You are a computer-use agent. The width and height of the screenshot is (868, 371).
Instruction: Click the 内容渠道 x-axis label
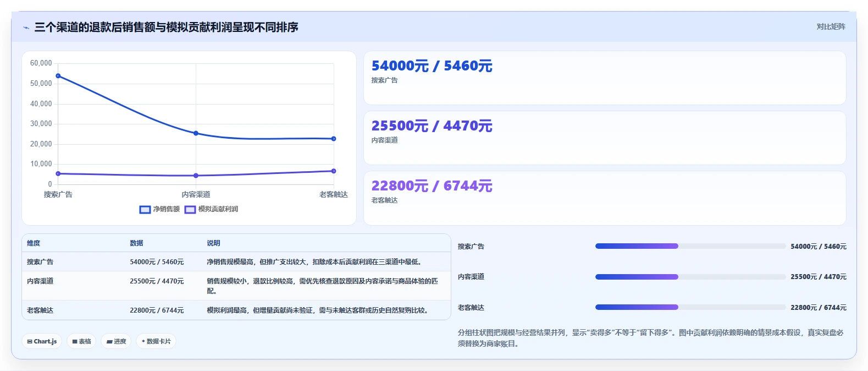click(x=196, y=194)
